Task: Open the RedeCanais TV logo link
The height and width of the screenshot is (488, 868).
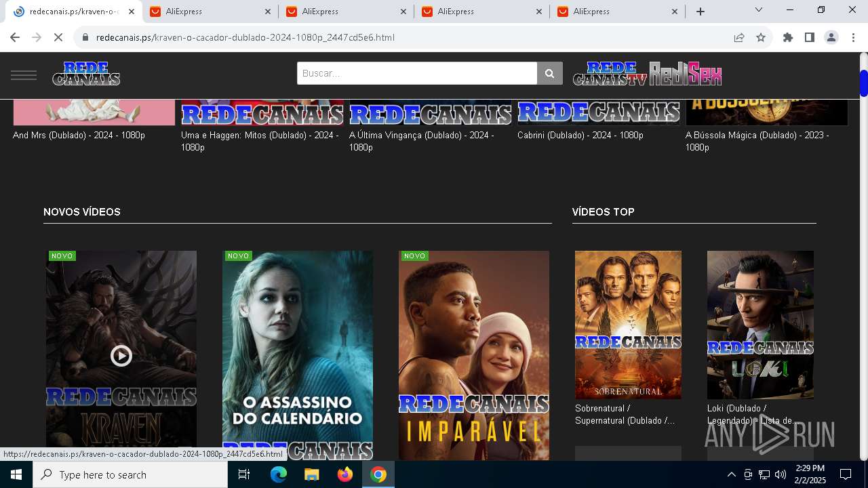Action: click(610, 74)
